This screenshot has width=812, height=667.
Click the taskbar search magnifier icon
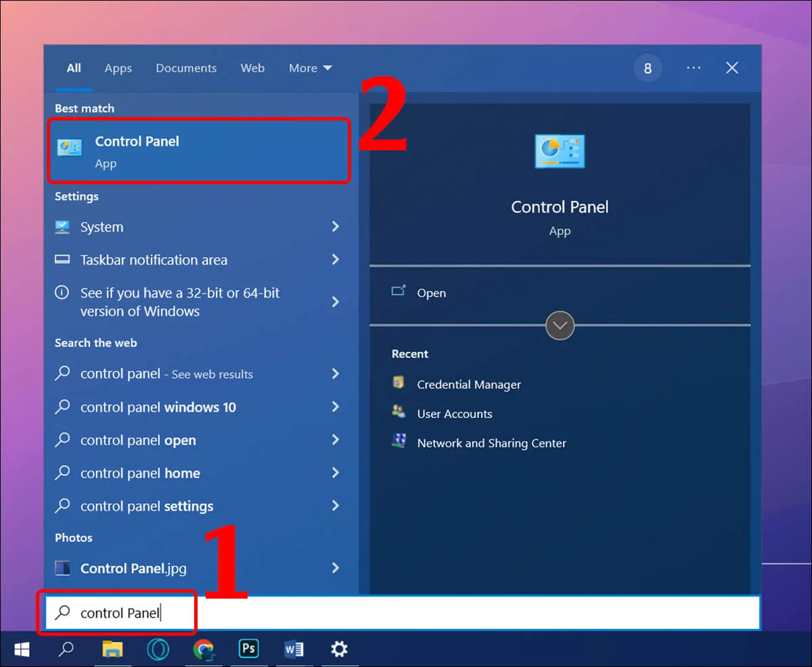[x=66, y=649]
